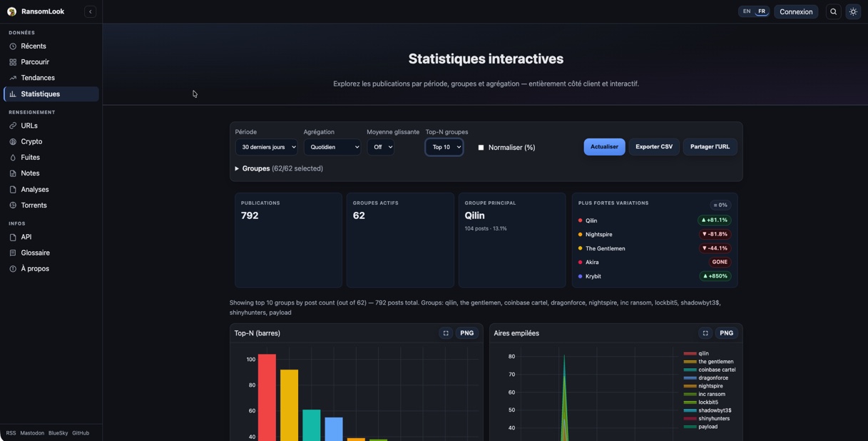The height and width of the screenshot is (441, 868).
Task: Open Torrents via its globe icon
Action: point(13,206)
